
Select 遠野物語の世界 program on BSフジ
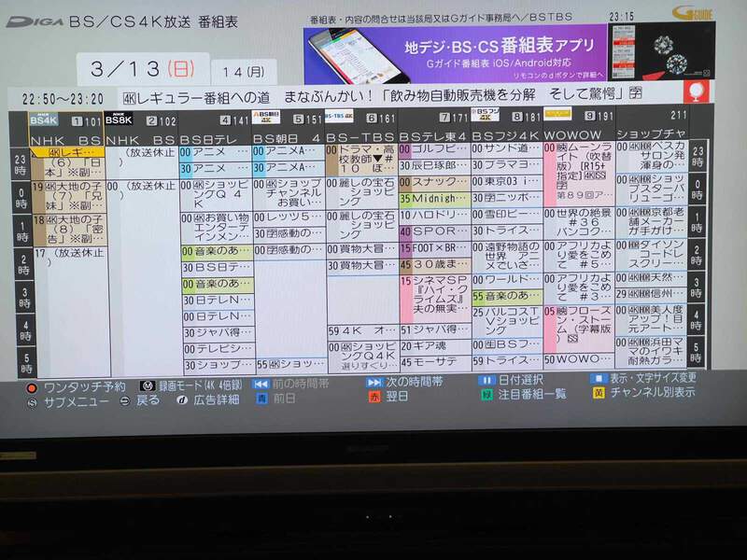coord(507,256)
